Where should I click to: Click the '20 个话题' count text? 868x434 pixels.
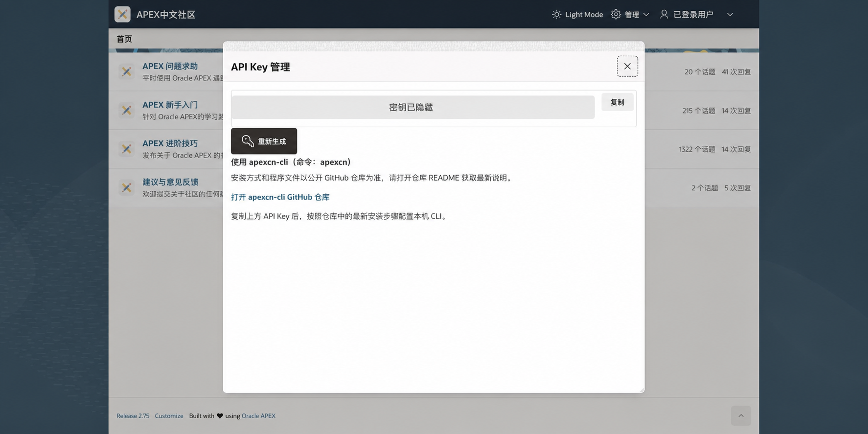click(700, 72)
